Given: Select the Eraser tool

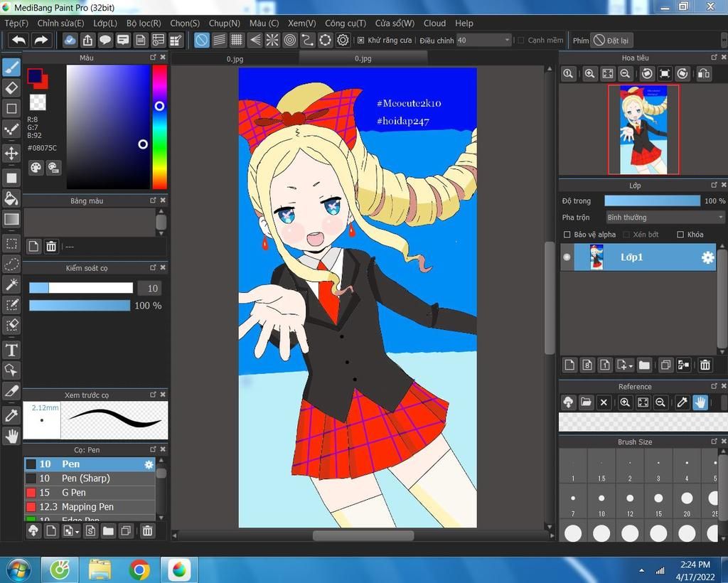Looking at the screenshot, I should point(11,87).
